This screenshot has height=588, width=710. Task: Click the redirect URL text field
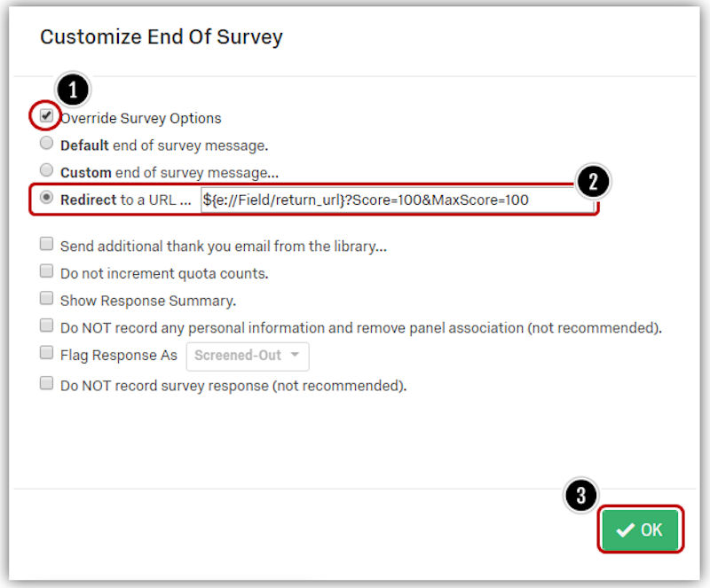point(394,200)
